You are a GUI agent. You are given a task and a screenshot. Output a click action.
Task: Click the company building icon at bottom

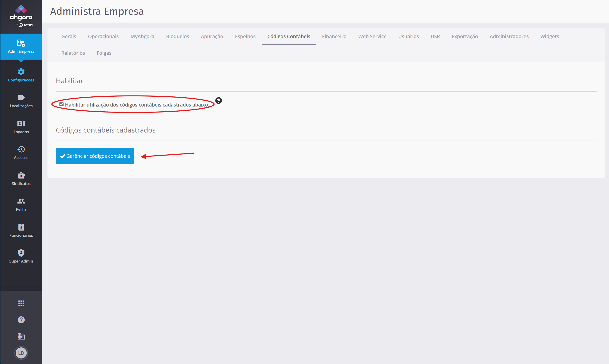click(x=21, y=336)
